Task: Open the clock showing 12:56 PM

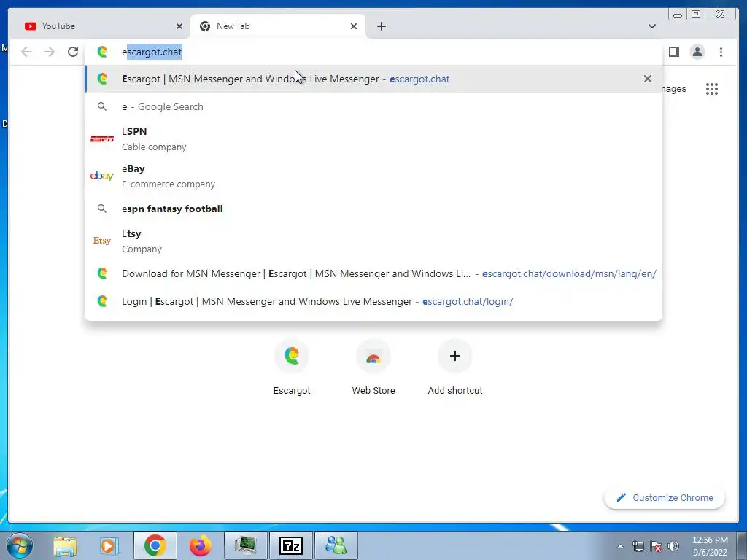Action: (710, 546)
